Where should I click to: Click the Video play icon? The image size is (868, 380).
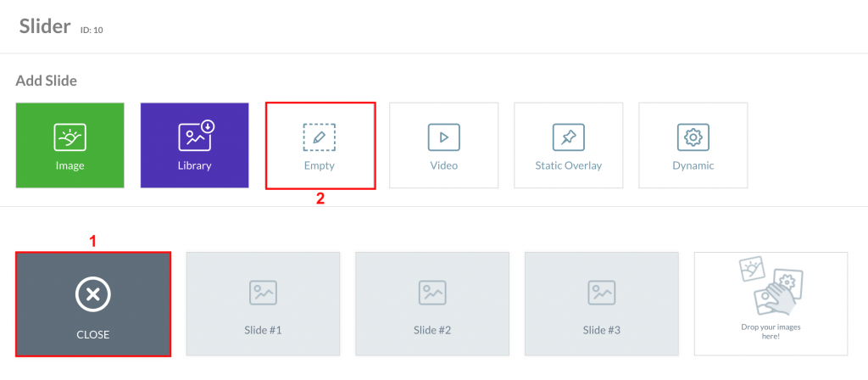(444, 137)
